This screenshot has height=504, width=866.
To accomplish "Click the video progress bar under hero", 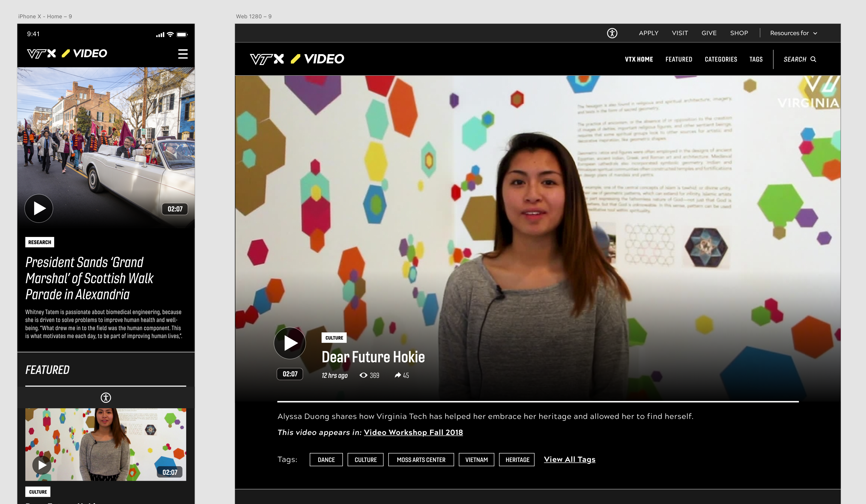I will tap(537, 401).
